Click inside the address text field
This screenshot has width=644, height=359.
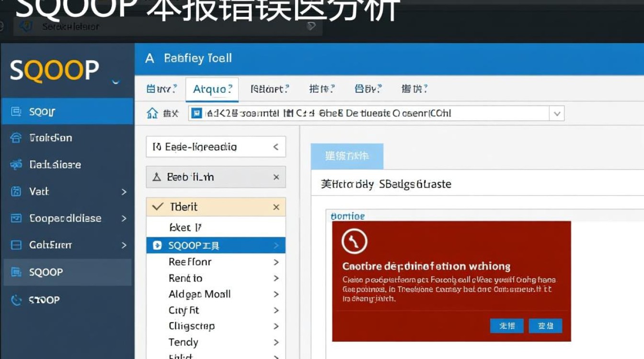pyautogui.click(x=376, y=113)
